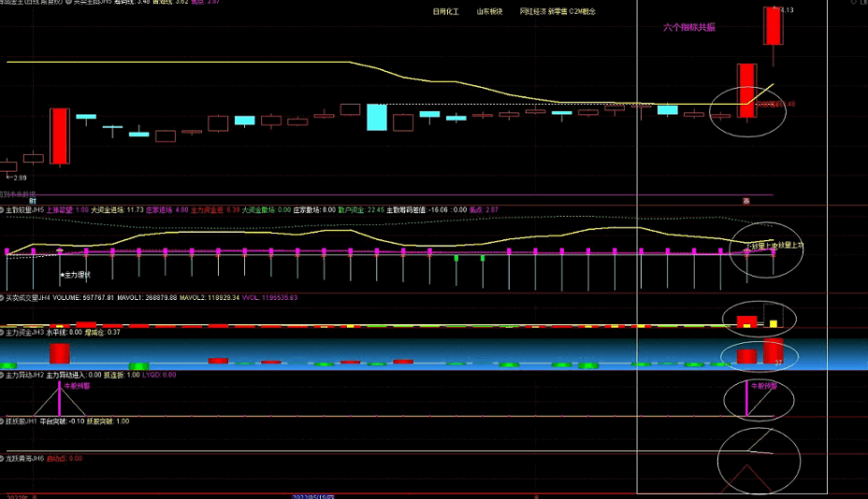
Task: Click the LYQD: 0.00 value
Action: [159, 375]
